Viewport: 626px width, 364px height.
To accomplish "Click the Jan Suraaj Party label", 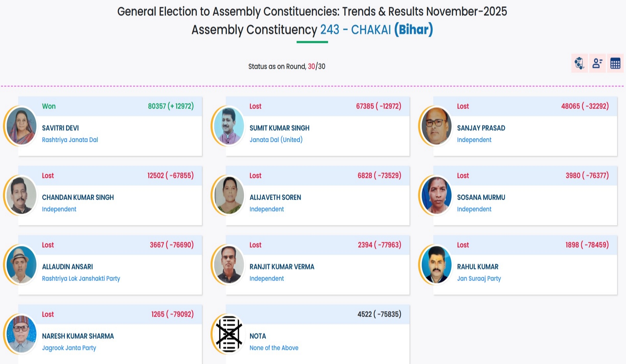I will click(x=479, y=279).
